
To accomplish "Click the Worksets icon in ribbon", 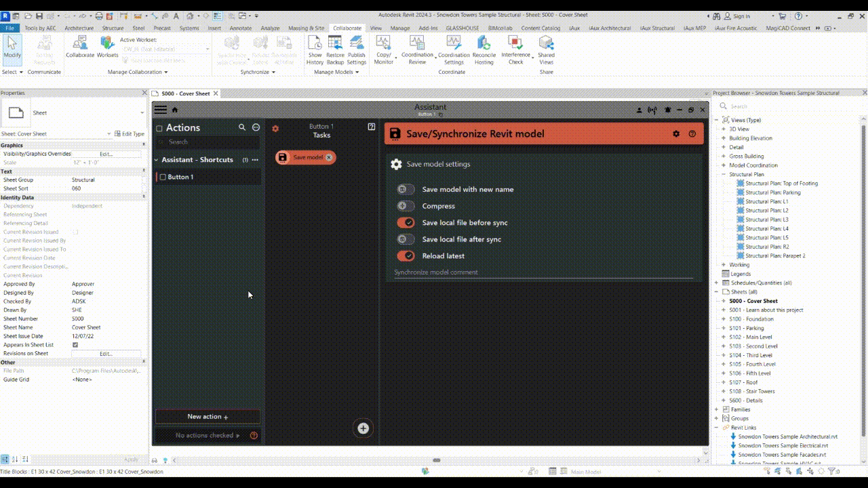I will click(x=107, y=45).
